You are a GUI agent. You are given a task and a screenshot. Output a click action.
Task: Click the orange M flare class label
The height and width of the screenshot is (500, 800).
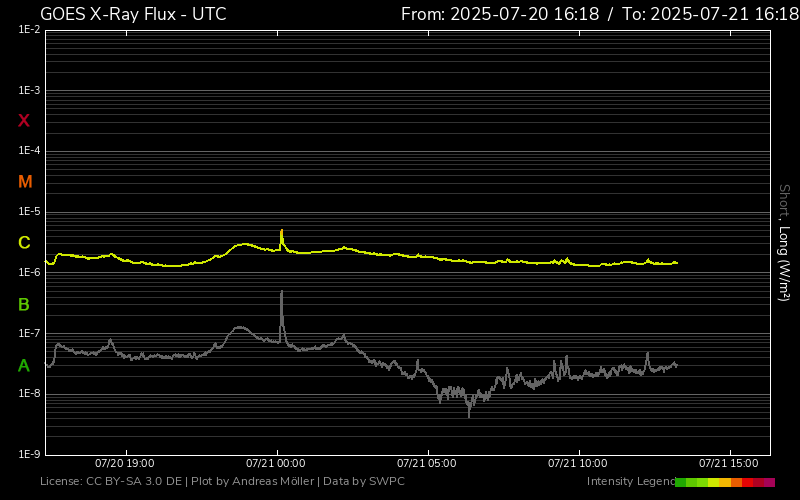click(x=25, y=182)
